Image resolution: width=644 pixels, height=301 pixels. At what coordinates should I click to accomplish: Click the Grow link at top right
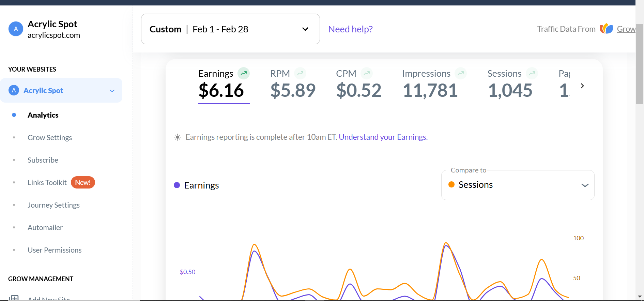[626, 29]
